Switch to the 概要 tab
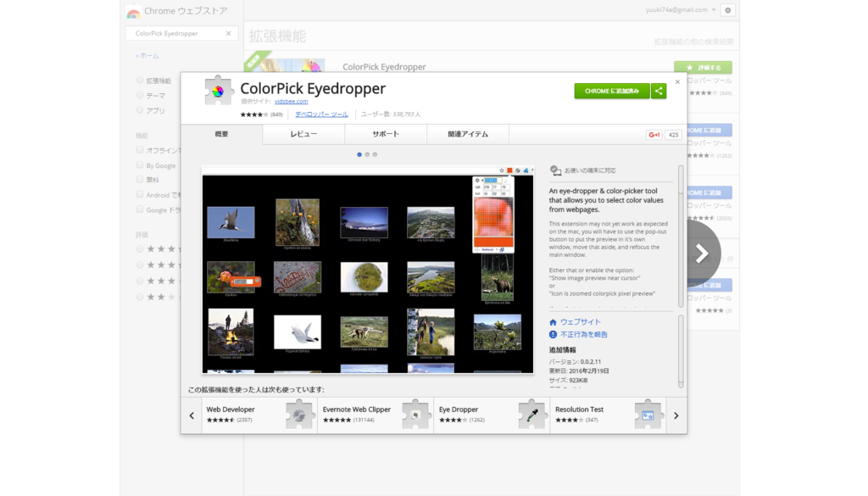 pyautogui.click(x=221, y=134)
